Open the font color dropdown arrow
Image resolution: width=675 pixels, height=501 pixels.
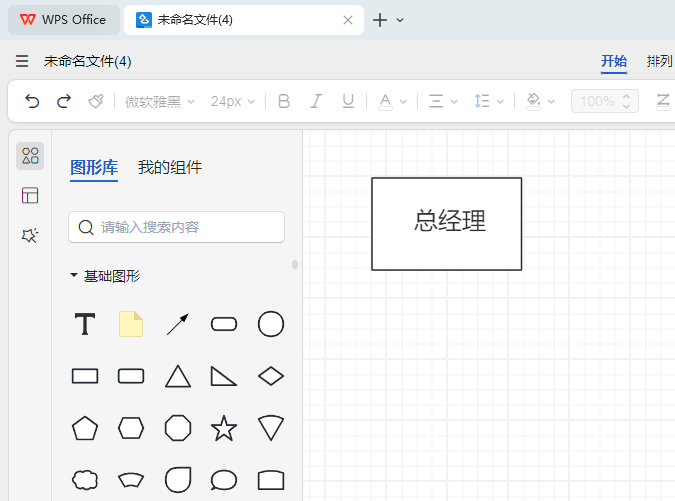point(403,102)
